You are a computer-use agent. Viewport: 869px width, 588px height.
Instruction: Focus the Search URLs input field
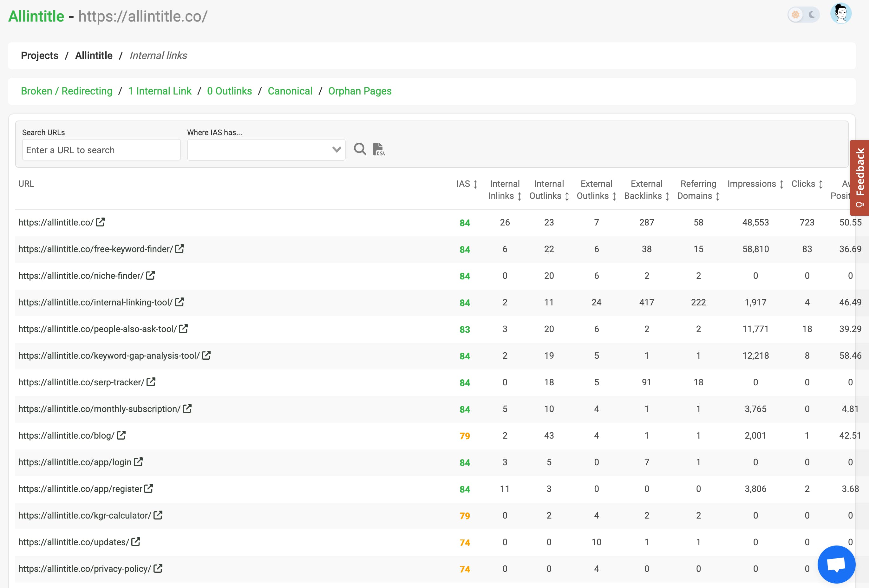(101, 150)
